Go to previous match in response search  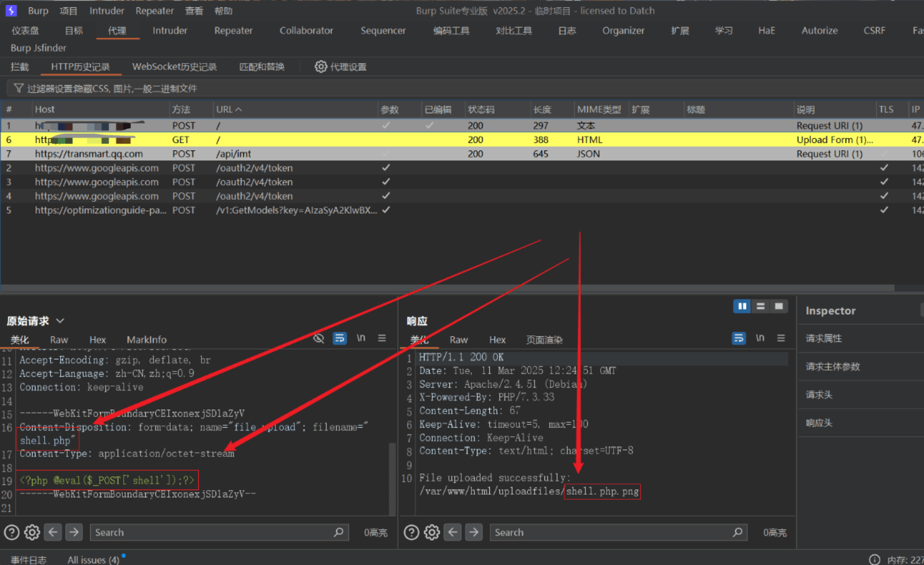tap(453, 532)
